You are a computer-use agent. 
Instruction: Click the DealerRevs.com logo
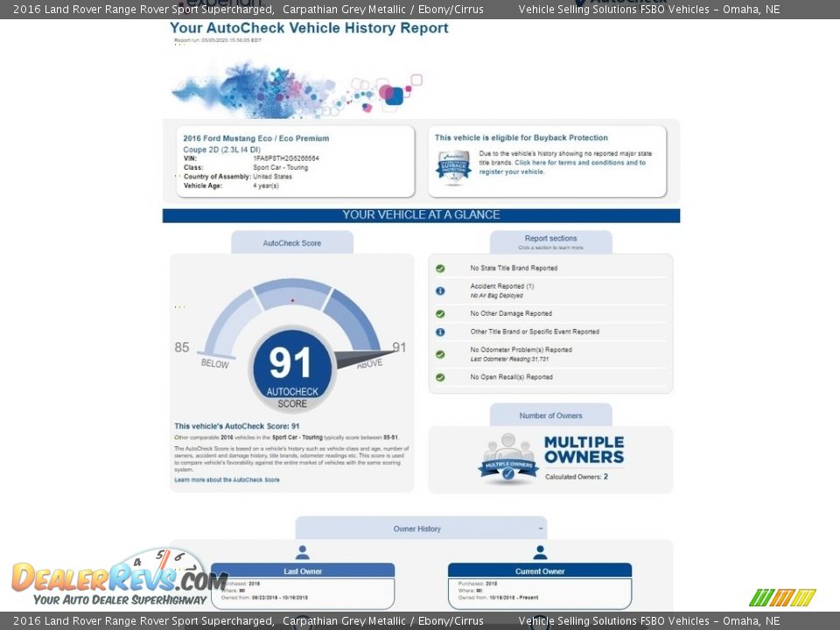(x=119, y=577)
